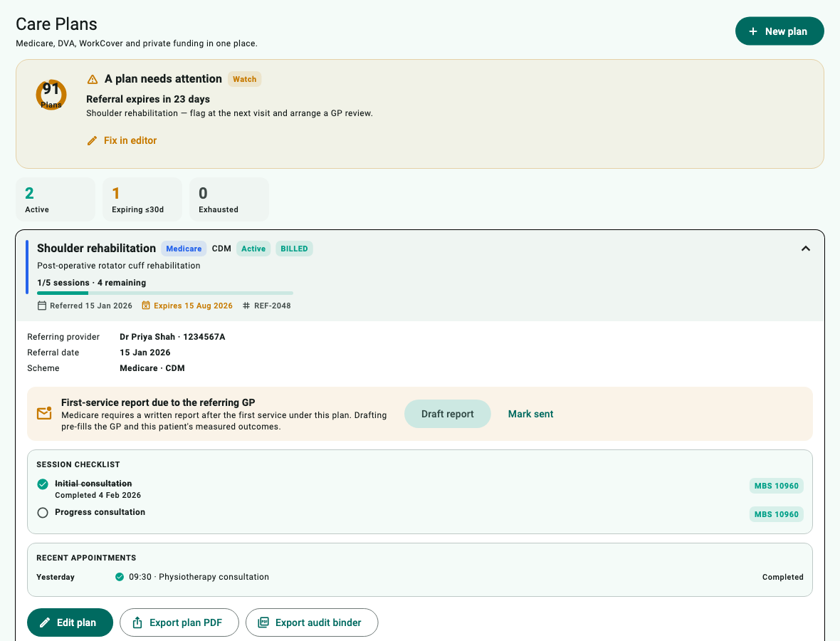Click Completed 4 Feb 2026 text
Image resolution: width=840 pixels, height=641 pixels.
tap(98, 495)
